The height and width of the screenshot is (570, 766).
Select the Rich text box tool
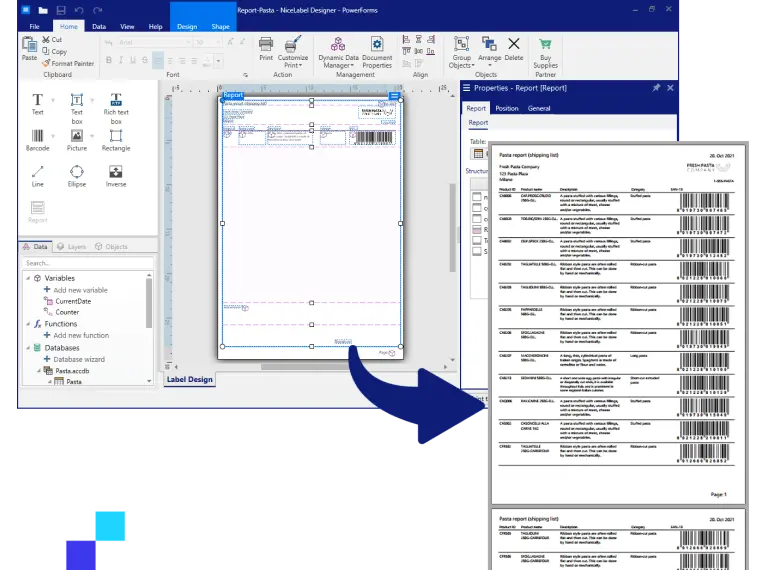[x=116, y=104]
